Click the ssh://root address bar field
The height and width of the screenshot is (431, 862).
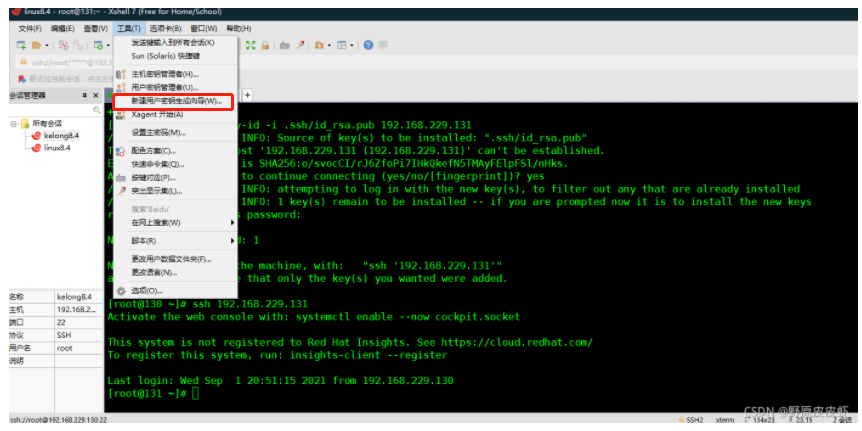click(71, 62)
